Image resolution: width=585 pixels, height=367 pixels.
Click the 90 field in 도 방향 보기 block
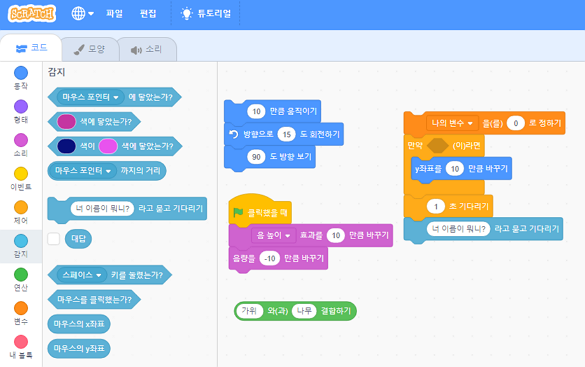click(256, 157)
